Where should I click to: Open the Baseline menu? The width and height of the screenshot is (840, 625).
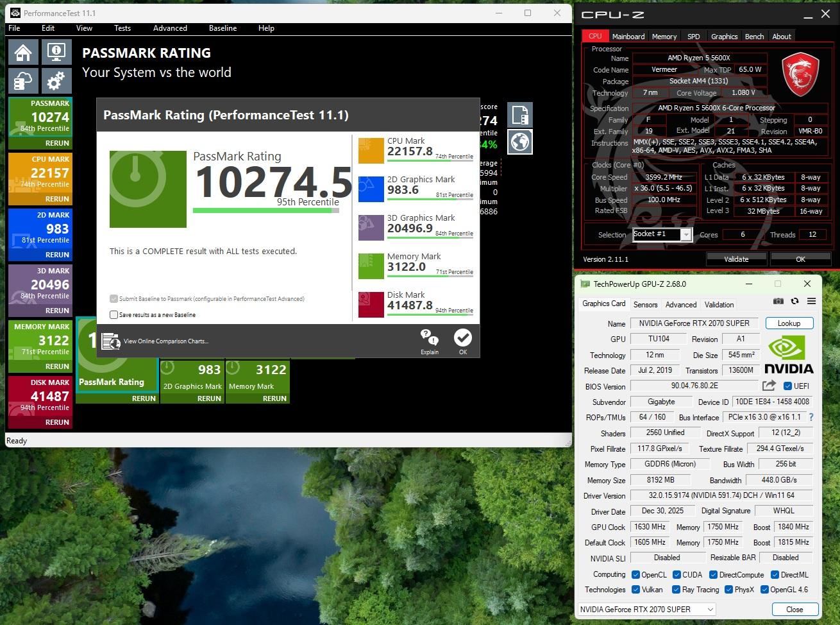[x=223, y=28]
